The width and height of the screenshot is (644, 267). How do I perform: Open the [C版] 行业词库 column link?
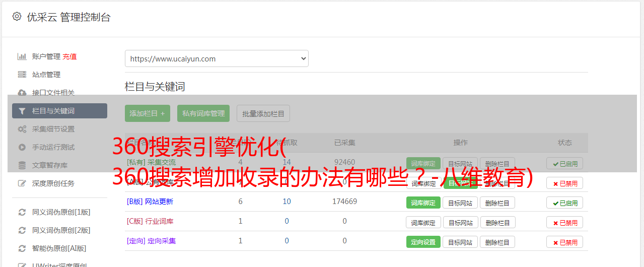150,221
